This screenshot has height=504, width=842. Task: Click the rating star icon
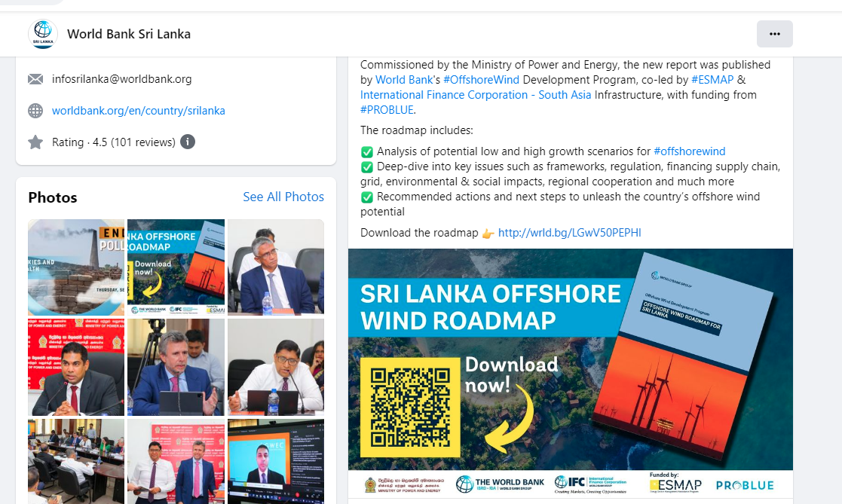[35, 142]
